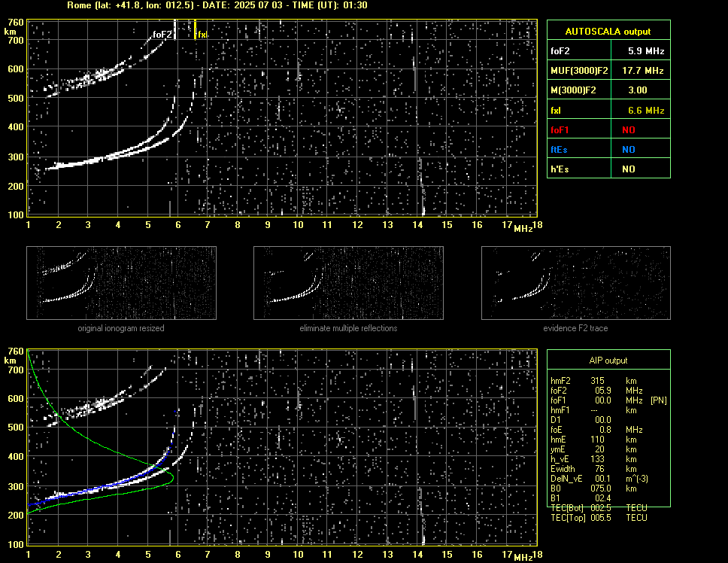The width and height of the screenshot is (728, 563).
Task: Select the 'eliminate multiple reflections' thumbnail
Action: [348, 283]
